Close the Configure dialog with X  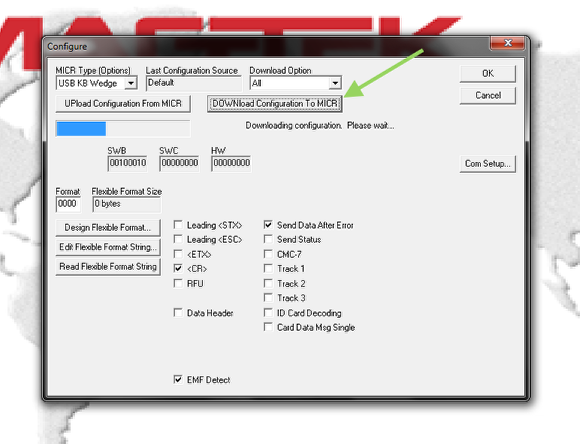click(508, 43)
